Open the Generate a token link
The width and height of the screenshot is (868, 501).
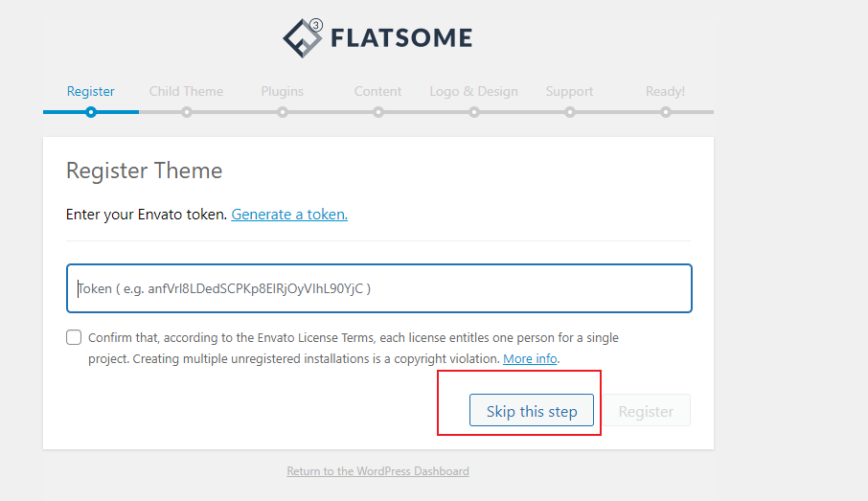coord(289,215)
